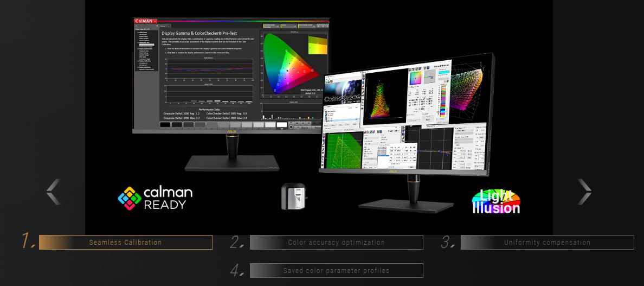Go to the previous slide with left arrow
Viewport: 644px width, 286px height.
53,192
